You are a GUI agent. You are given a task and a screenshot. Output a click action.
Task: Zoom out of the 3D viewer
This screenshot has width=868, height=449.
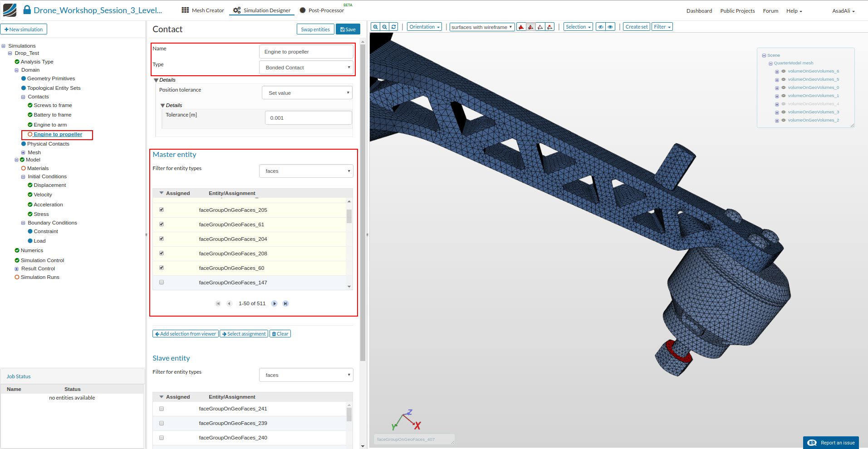click(x=385, y=27)
